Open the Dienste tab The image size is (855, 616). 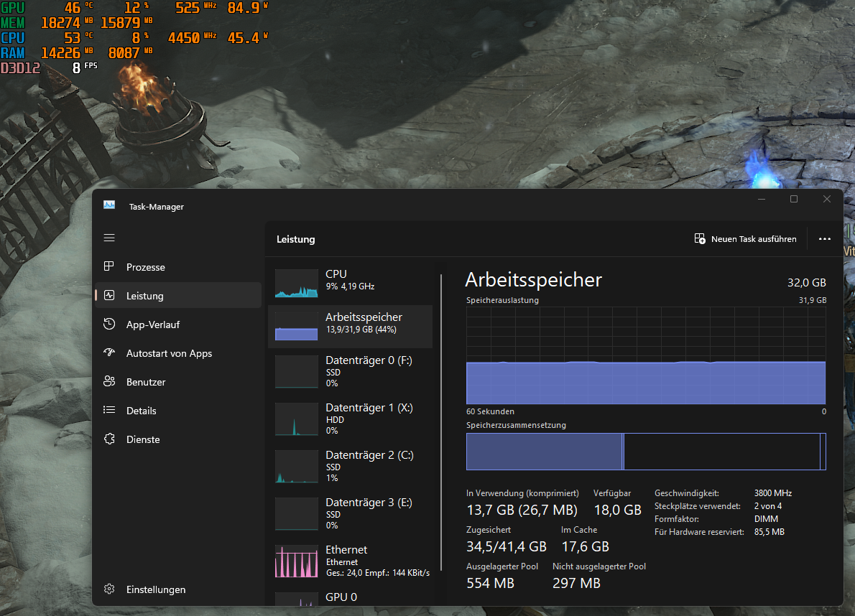(x=177, y=439)
